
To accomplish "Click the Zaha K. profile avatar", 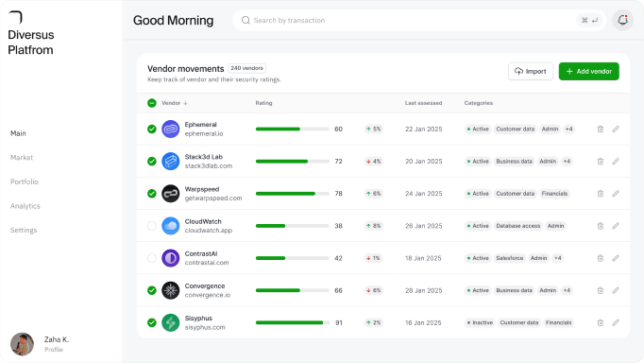I will pyautogui.click(x=22, y=344).
